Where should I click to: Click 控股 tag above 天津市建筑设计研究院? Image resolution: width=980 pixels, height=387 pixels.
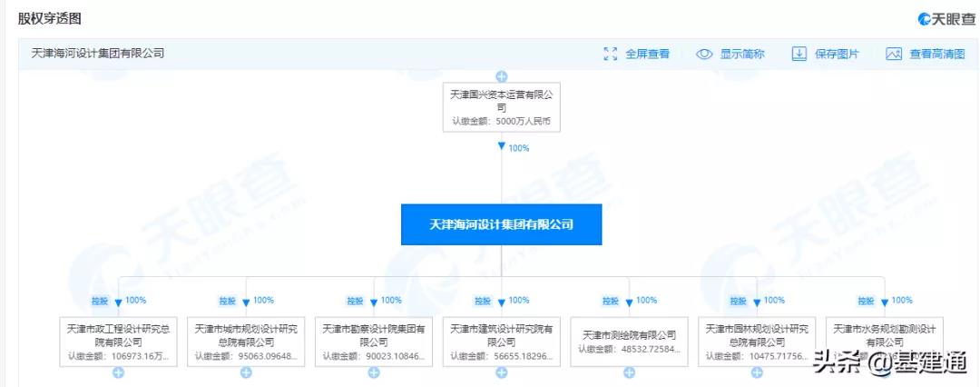tap(483, 302)
